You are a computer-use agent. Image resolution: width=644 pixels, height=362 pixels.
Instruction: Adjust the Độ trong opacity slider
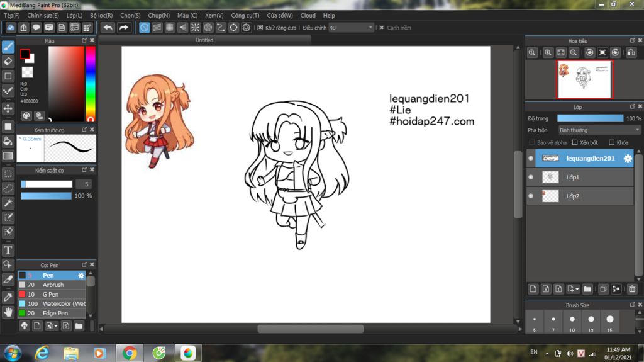coord(590,118)
